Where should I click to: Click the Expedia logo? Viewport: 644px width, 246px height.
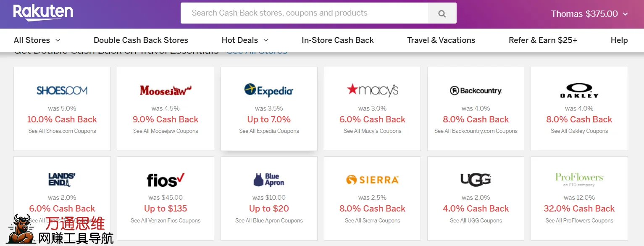[x=269, y=90]
